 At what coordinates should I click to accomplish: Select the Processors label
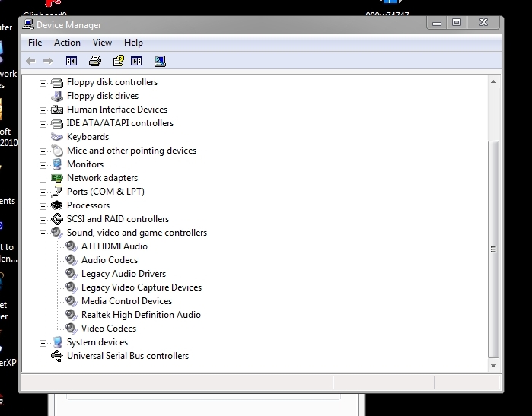point(88,205)
